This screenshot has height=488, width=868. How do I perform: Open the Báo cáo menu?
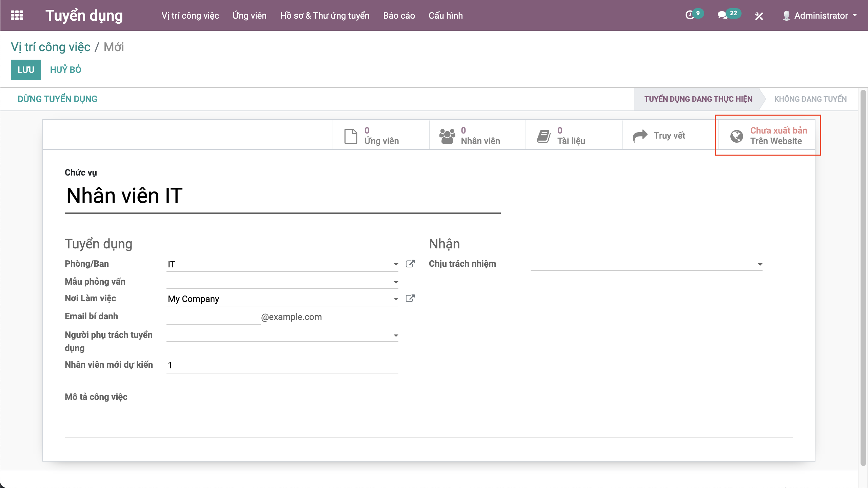tap(399, 16)
